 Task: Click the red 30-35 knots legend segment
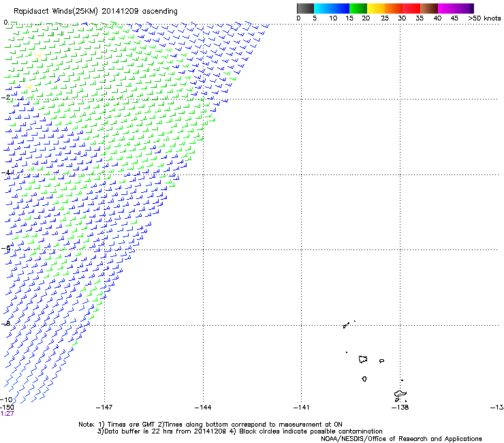[411, 8]
